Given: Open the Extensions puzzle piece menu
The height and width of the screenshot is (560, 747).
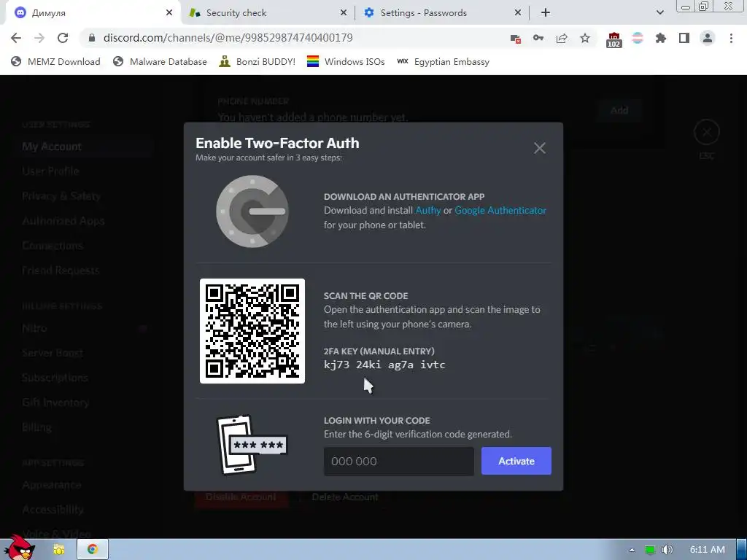Looking at the screenshot, I should click(661, 38).
